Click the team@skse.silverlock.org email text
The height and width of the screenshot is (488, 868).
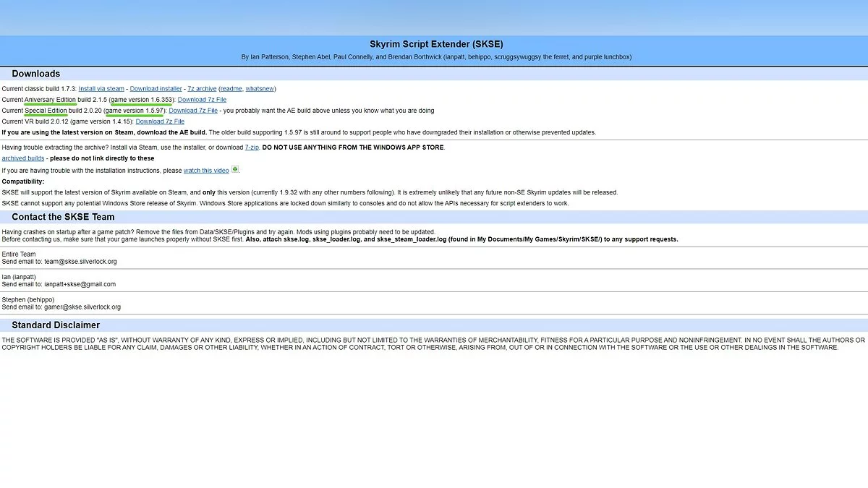[x=80, y=262]
